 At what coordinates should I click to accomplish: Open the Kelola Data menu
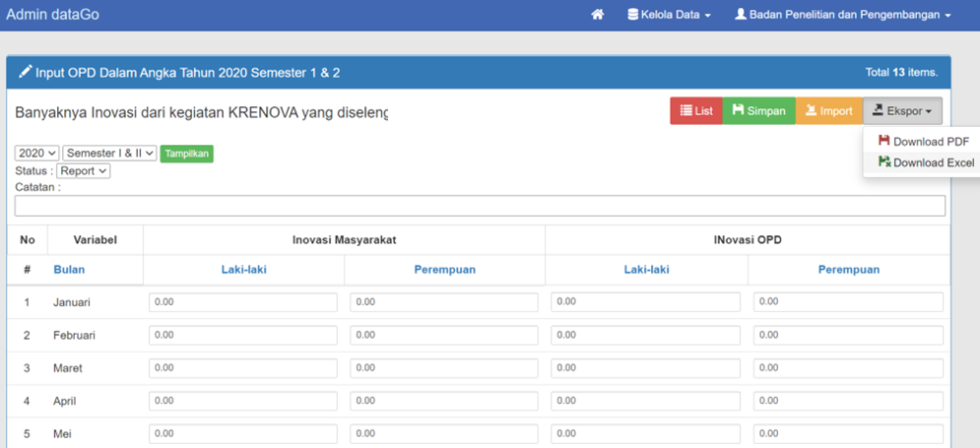pyautogui.click(x=669, y=15)
